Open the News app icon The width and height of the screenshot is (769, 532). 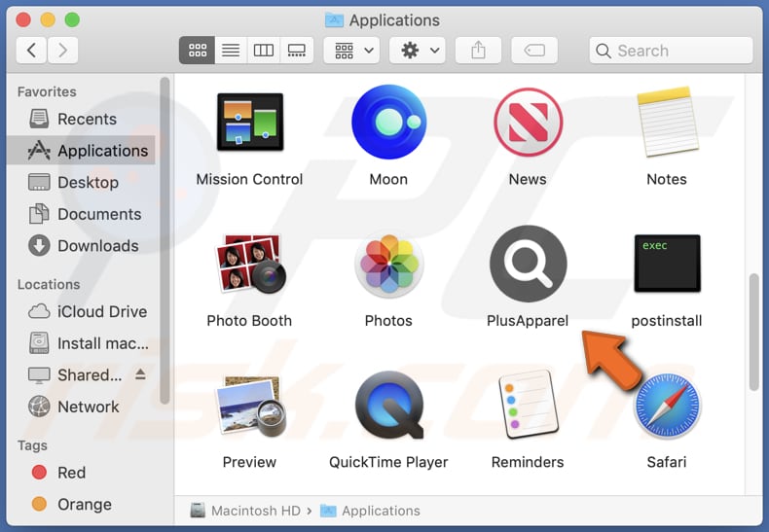coord(528,122)
